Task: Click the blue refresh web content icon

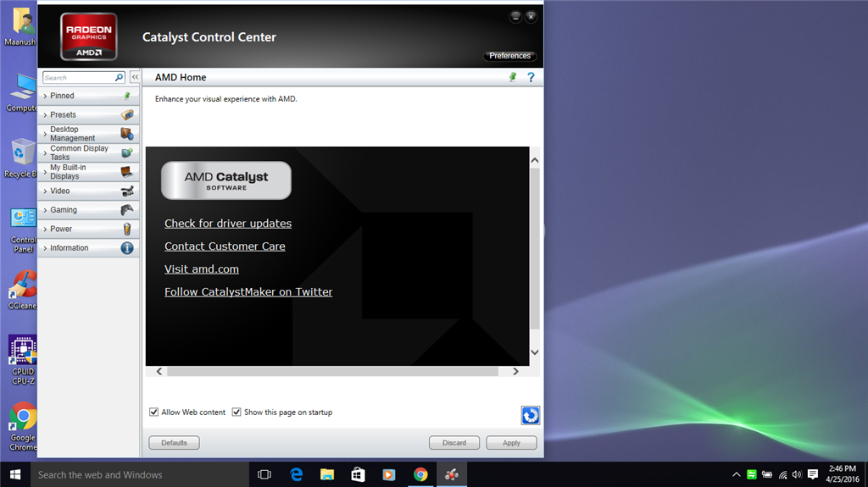Action: point(531,415)
